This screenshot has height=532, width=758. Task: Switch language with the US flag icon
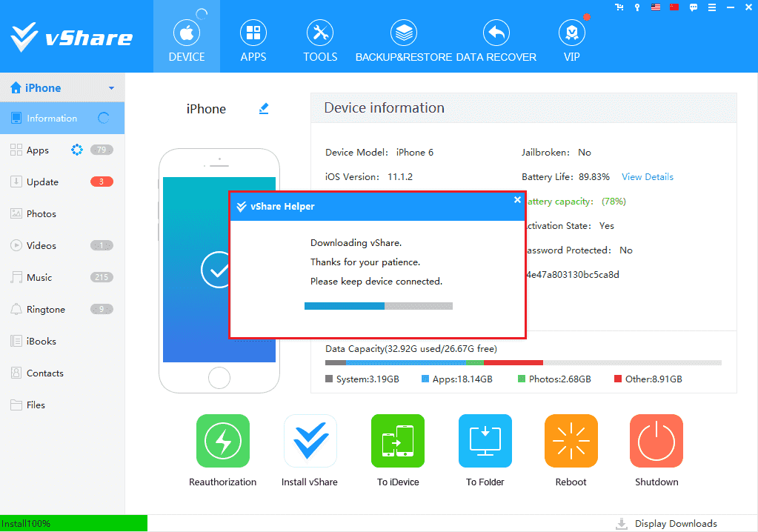(x=656, y=7)
